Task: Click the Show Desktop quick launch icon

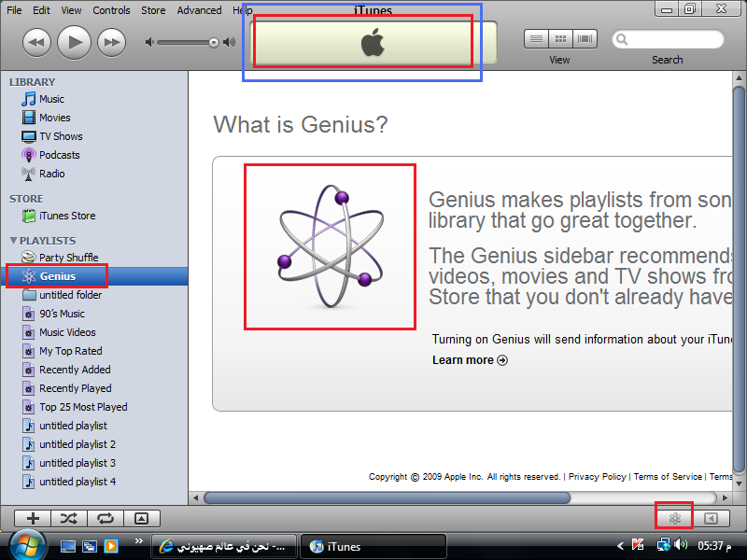Action: 67,546
